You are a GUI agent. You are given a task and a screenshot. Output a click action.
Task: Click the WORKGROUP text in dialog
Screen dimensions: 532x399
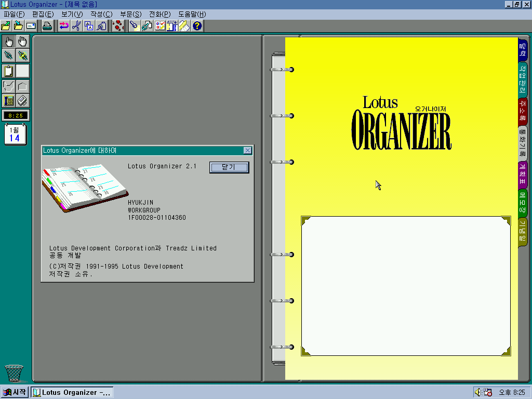(144, 210)
